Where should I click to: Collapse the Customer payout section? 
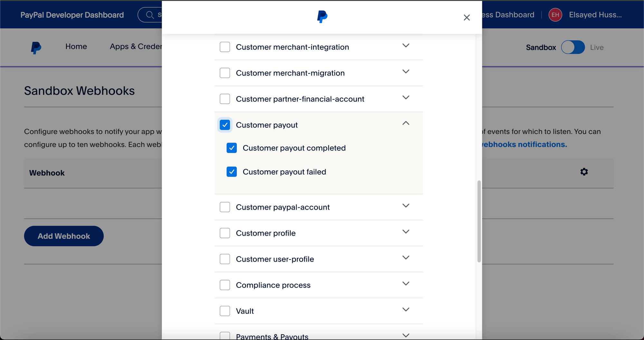[406, 123]
